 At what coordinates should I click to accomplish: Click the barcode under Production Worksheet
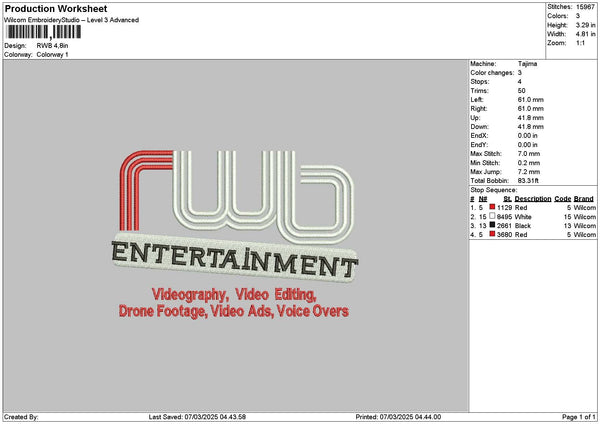(x=44, y=32)
